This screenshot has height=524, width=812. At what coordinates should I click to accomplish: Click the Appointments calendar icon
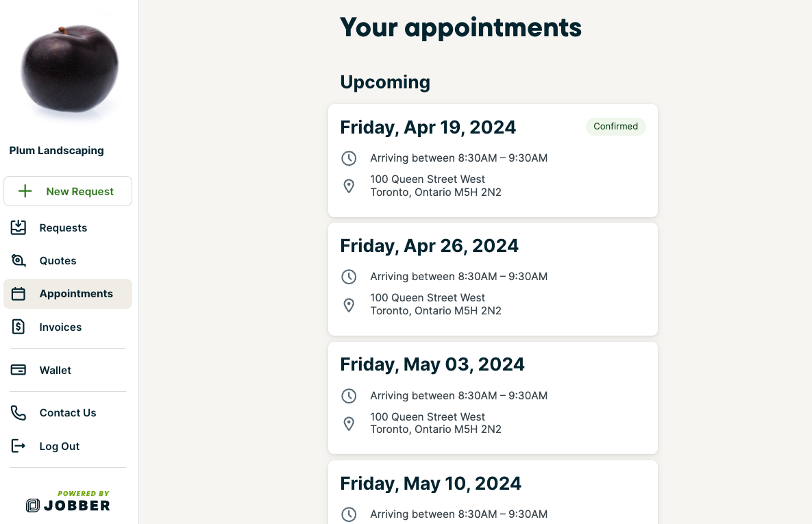pos(19,293)
